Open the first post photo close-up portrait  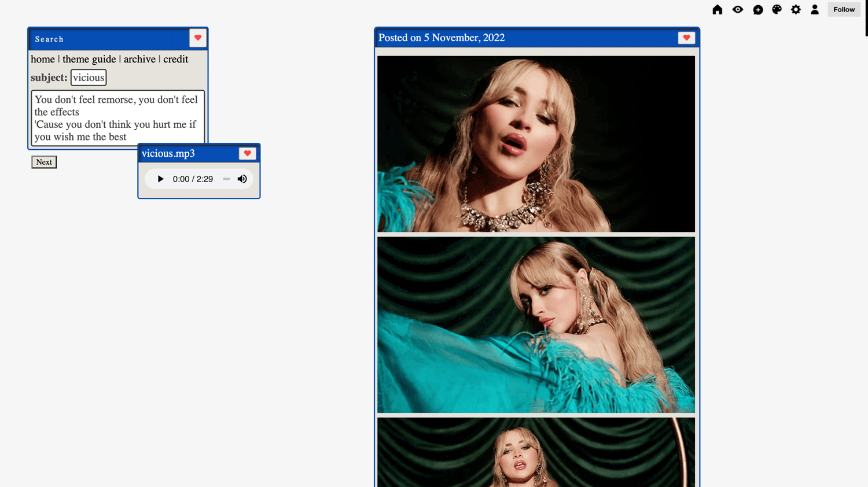point(536,144)
